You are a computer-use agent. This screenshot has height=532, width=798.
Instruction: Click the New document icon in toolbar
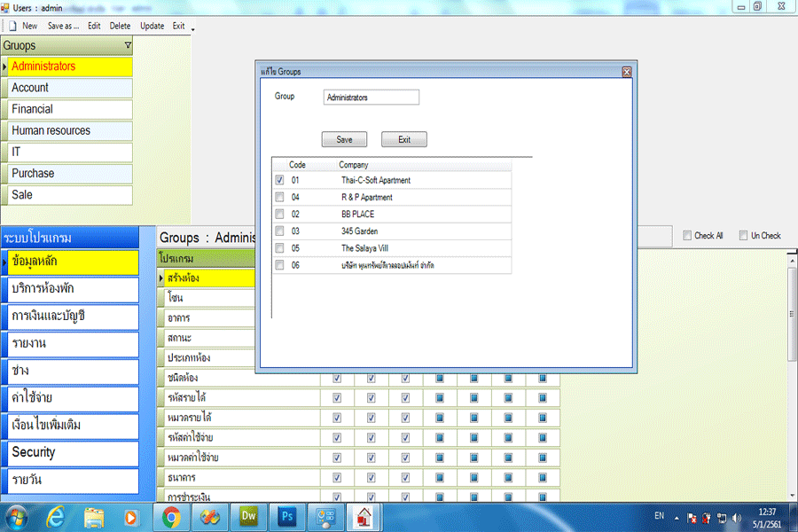12,26
